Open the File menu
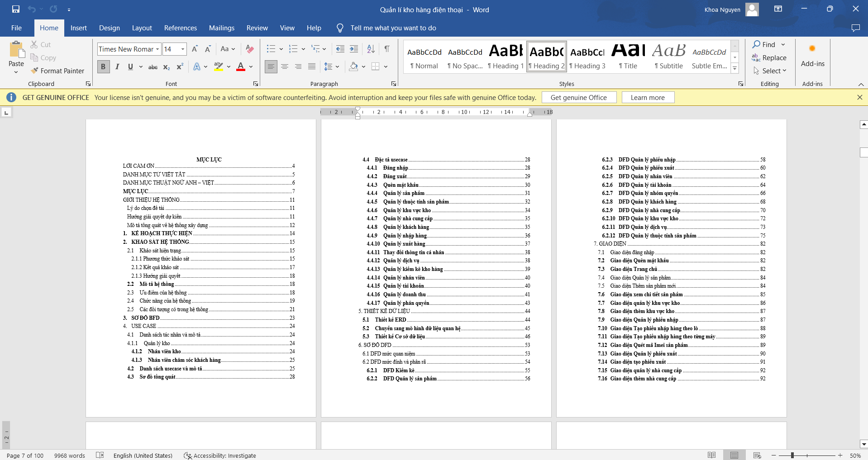Viewport: 868px width, 460px height. coord(16,28)
